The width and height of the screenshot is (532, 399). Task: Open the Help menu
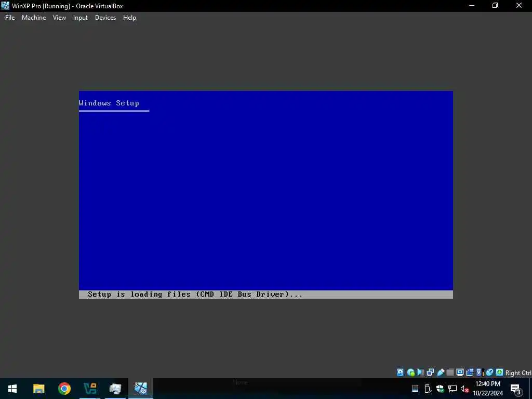click(129, 18)
